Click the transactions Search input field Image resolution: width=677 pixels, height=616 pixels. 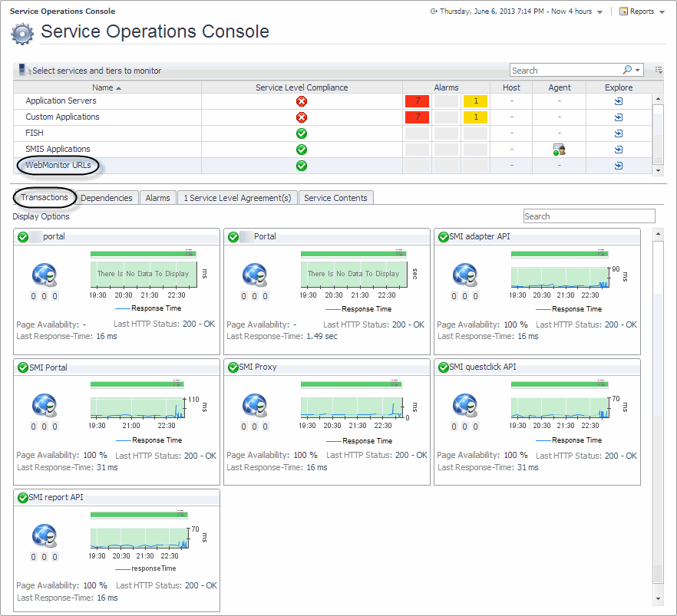pyautogui.click(x=589, y=216)
